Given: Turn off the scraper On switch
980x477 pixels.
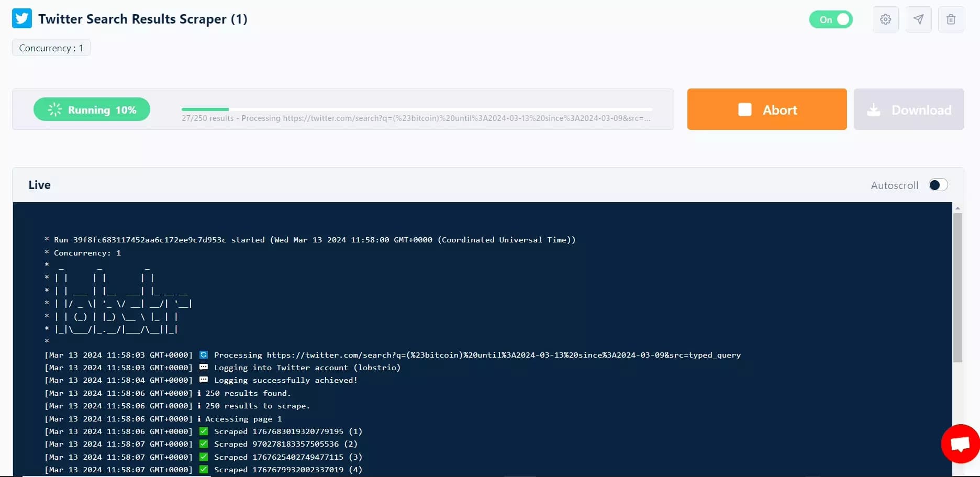Looking at the screenshot, I should (x=831, y=19).
